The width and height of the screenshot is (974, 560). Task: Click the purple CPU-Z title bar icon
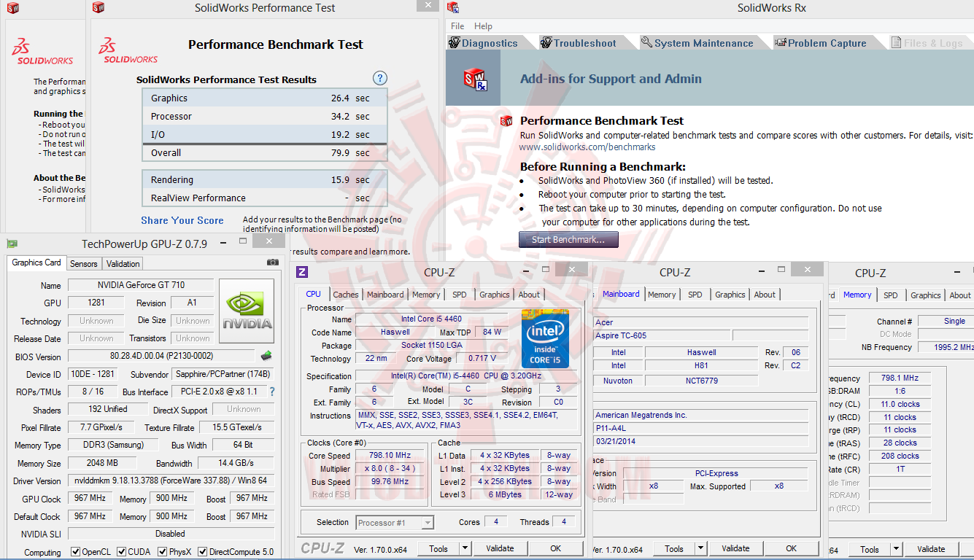pyautogui.click(x=301, y=273)
